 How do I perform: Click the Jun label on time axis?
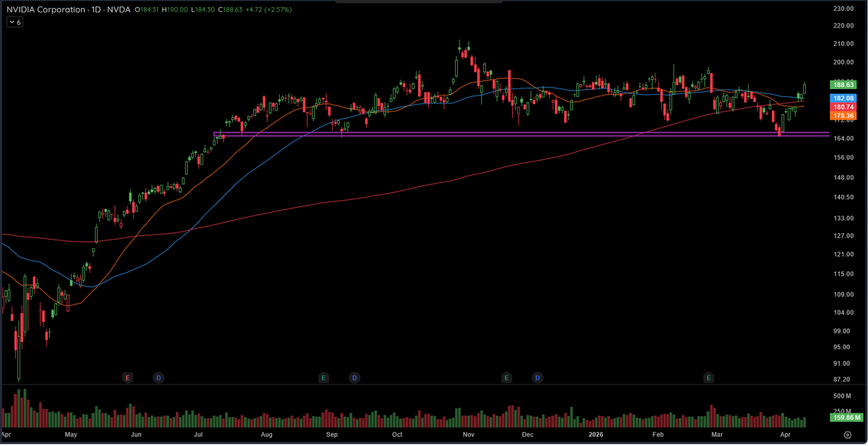point(136,437)
